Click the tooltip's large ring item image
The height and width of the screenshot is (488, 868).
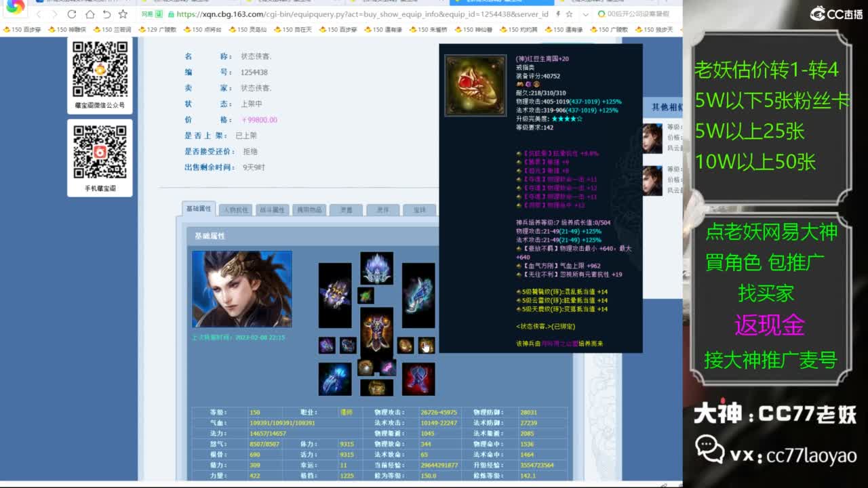475,85
